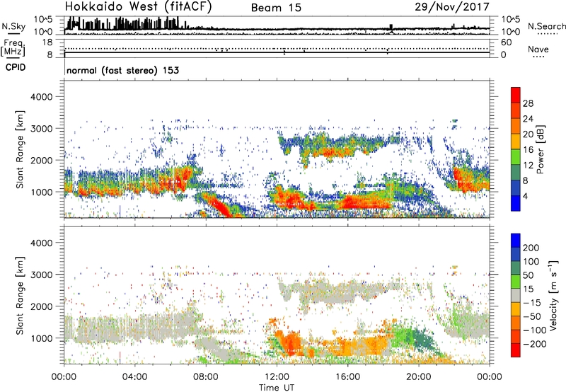
Task: Click the sky noise spikes around 02:00
Action: tap(96, 25)
